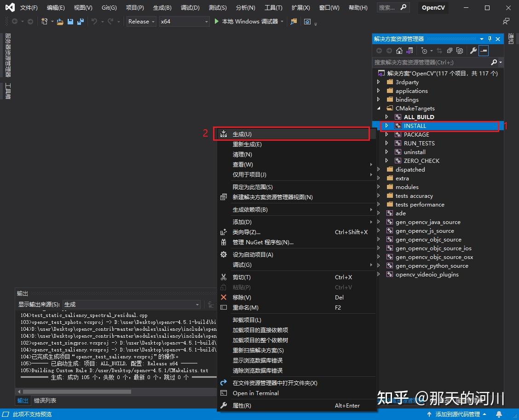Click 添加到源代码管理 in status bar
Viewport: 519px width, 420px height.
pyautogui.click(x=457, y=414)
